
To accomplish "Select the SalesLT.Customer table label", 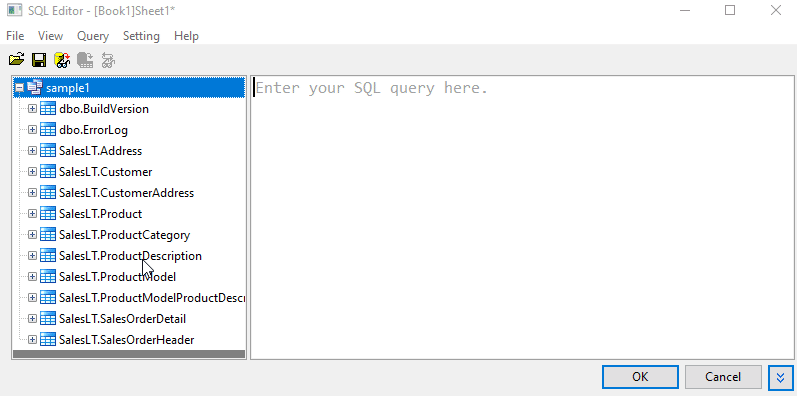I will [106, 172].
